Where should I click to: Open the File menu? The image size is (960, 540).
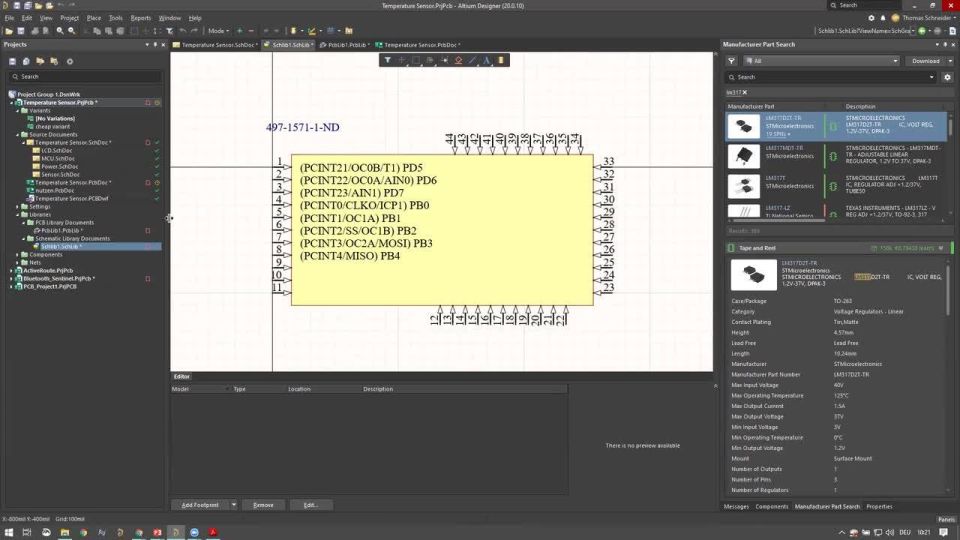coord(9,18)
